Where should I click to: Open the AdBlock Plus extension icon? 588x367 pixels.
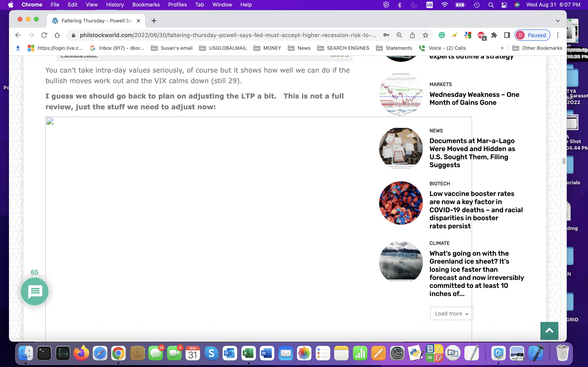point(481,35)
